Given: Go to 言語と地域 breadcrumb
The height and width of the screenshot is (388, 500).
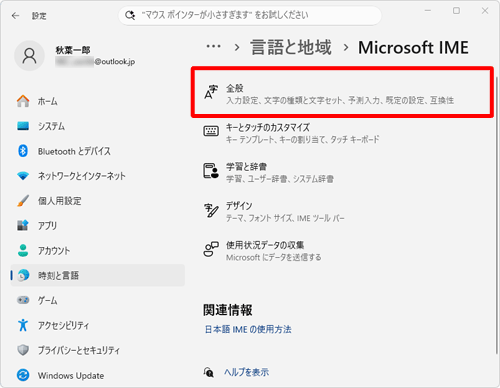Looking at the screenshot, I should [x=291, y=47].
